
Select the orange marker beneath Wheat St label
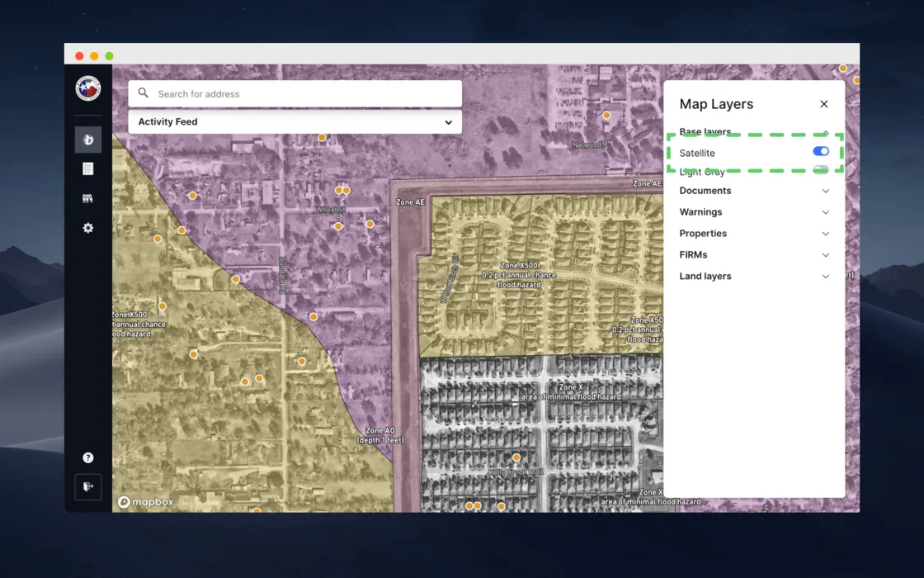338,226
